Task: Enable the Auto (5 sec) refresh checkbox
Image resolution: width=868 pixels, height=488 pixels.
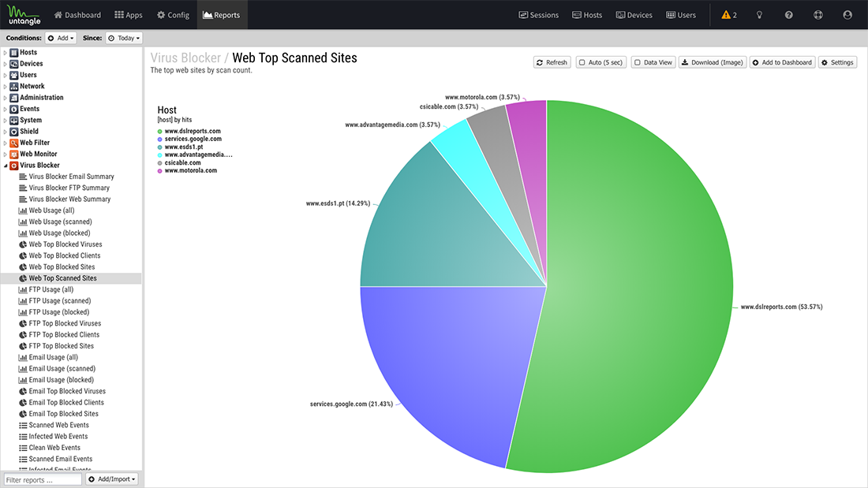Action: pos(582,62)
